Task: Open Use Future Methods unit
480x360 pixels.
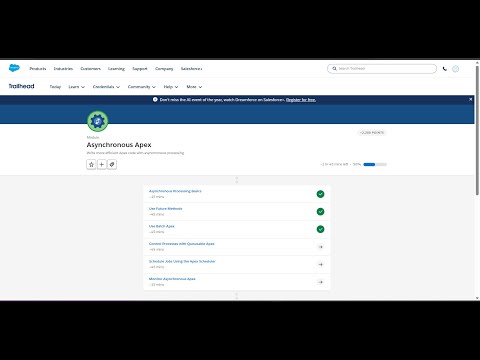Action: [x=166, y=209]
